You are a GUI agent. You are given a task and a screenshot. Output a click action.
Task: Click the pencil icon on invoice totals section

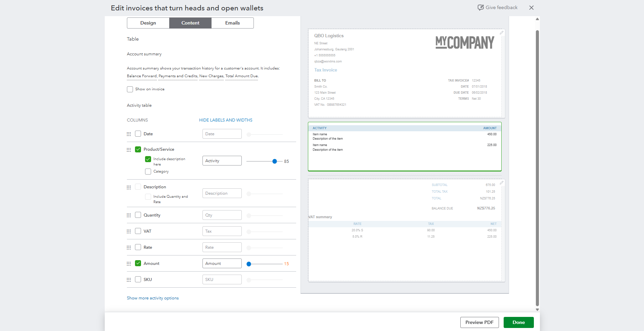502,183
